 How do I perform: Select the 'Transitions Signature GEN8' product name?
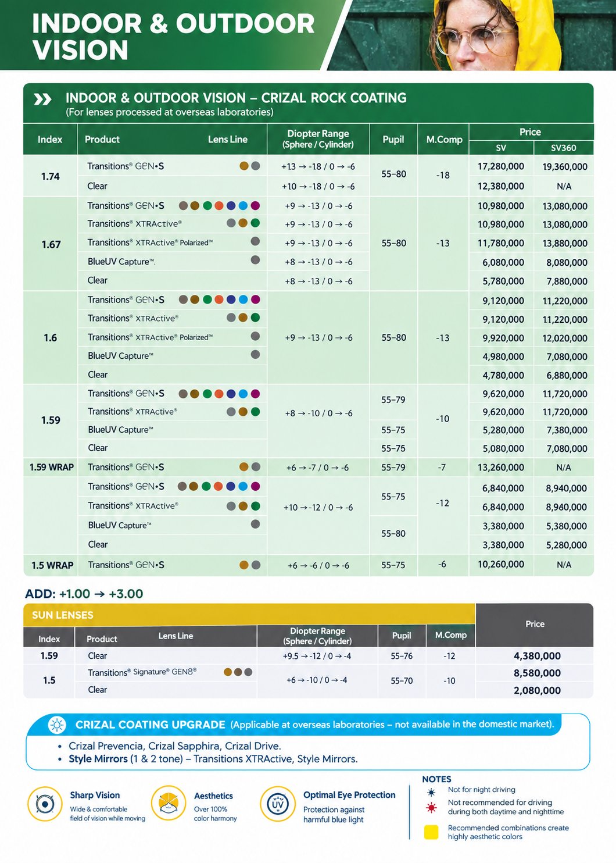pos(142,672)
